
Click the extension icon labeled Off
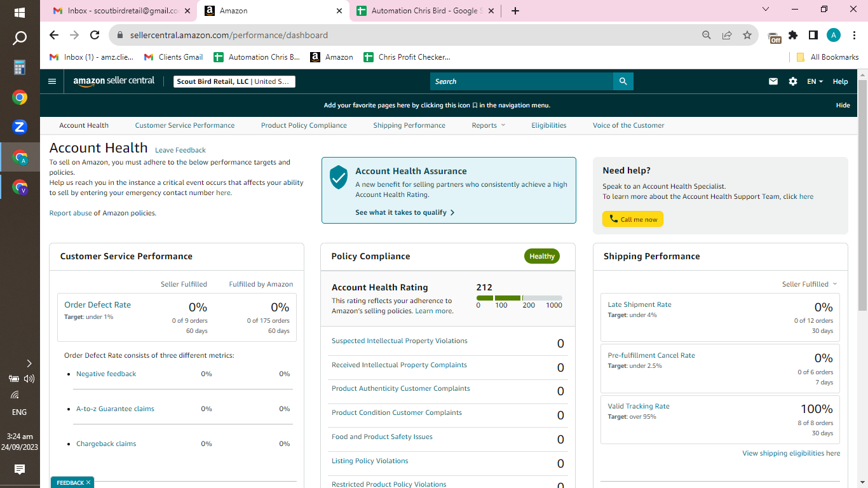pos(774,37)
